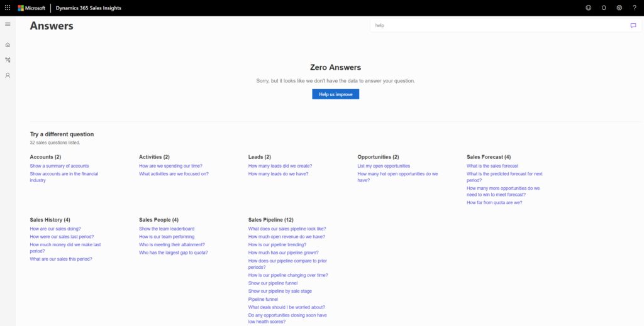The width and height of the screenshot is (644, 326).
Task: Go to Home in the sidebar
Action: (8, 45)
